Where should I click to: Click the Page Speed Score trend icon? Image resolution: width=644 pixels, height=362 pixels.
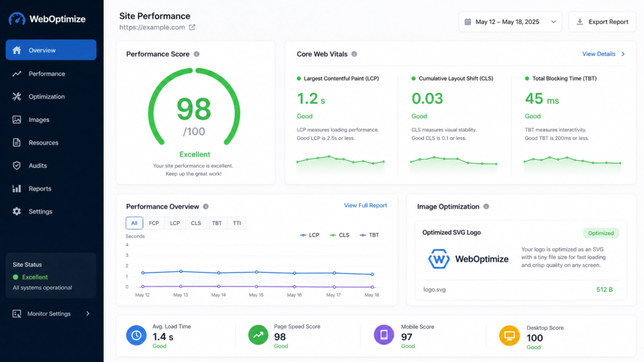click(258, 335)
